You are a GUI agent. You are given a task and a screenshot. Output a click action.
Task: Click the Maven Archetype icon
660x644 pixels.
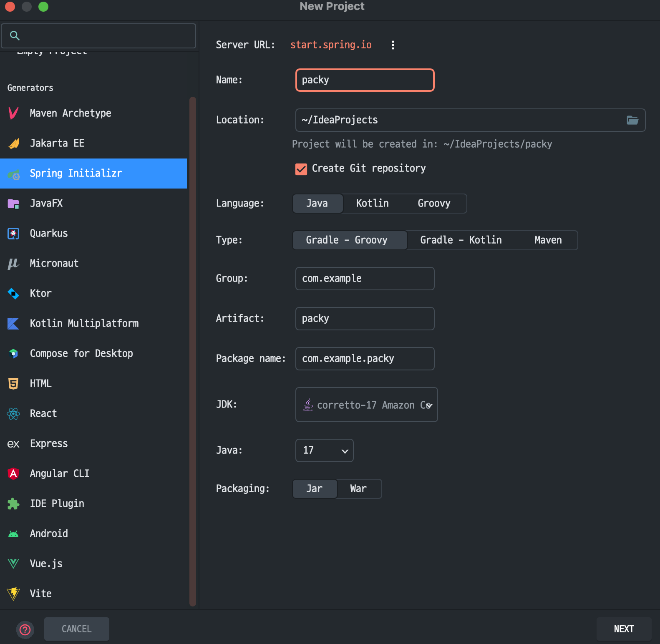(x=13, y=113)
